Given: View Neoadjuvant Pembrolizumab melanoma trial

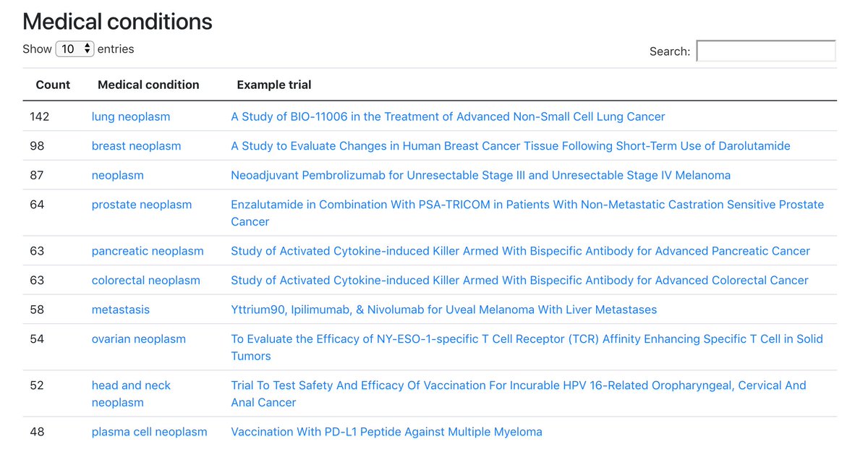Looking at the screenshot, I should [x=480, y=175].
